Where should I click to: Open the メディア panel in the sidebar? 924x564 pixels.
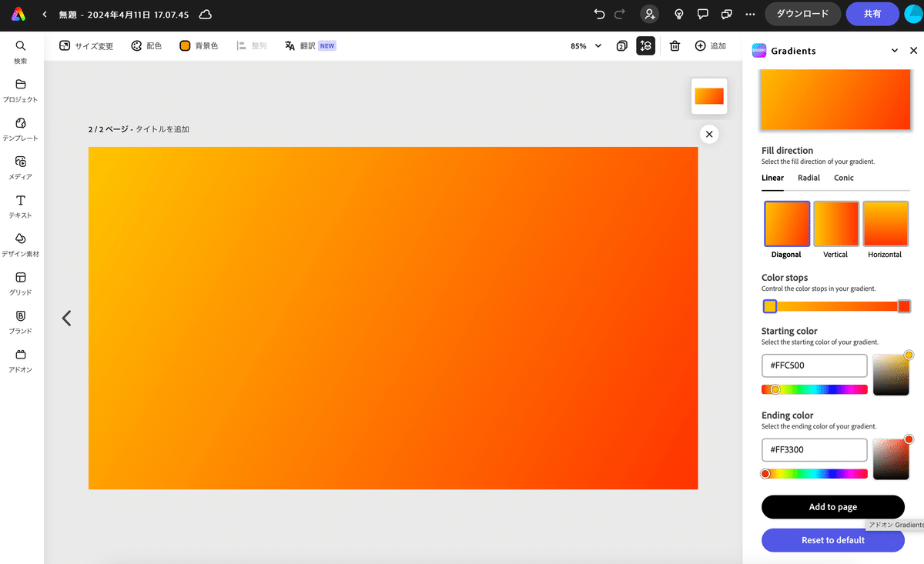click(x=21, y=165)
